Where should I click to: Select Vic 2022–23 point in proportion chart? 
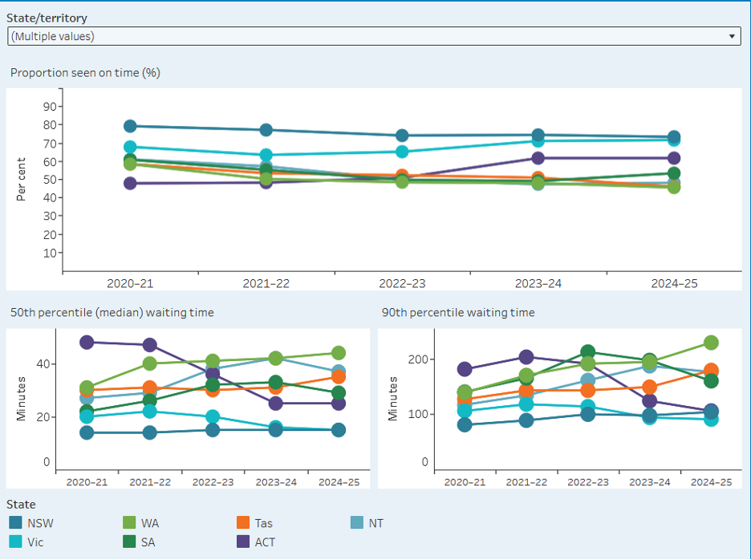pyautogui.click(x=402, y=152)
